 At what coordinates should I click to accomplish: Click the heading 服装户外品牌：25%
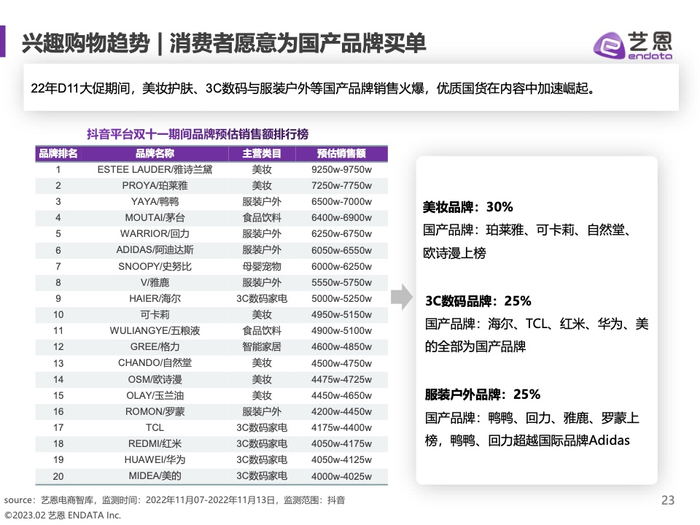tap(483, 395)
